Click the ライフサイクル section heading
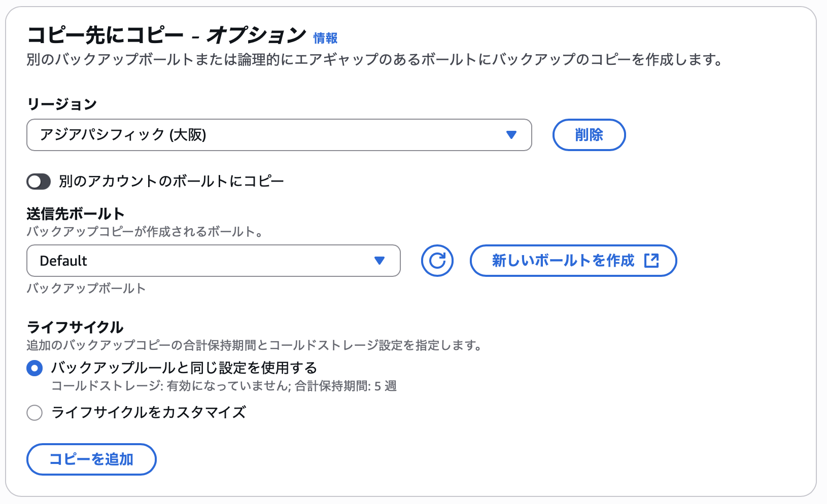The width and height of the screenshot is (827, 504). [75, 327]
